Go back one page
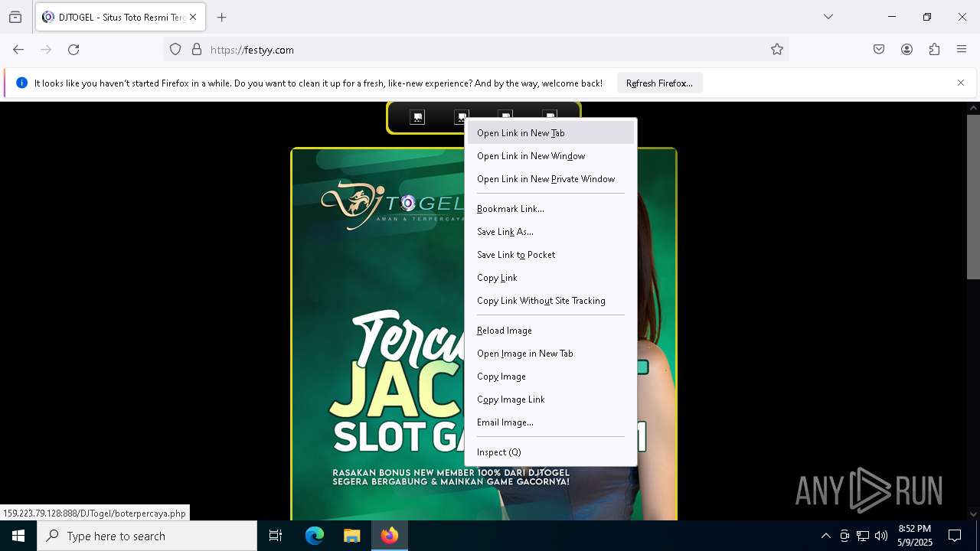This screenshot has height=551, width=980. tap(18, 50)
